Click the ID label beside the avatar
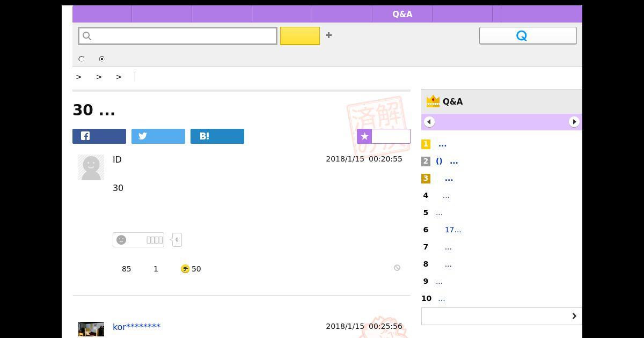 click(x=117, y=159)
